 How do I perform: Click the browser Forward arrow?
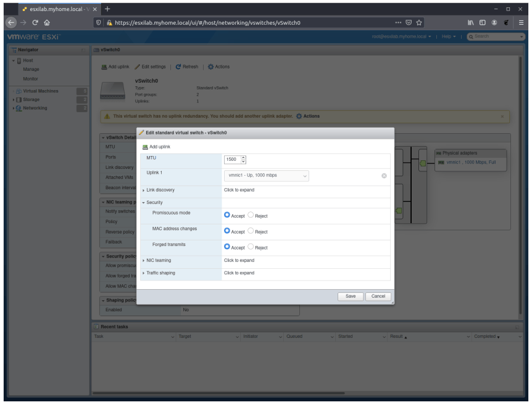pos(23,23)
